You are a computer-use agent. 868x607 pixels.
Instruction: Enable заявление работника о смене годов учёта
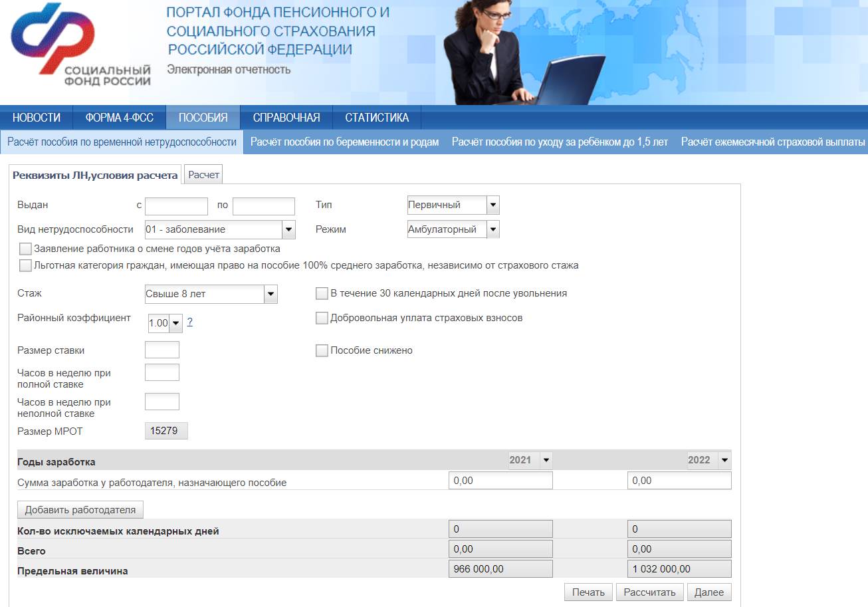[25, 249]
